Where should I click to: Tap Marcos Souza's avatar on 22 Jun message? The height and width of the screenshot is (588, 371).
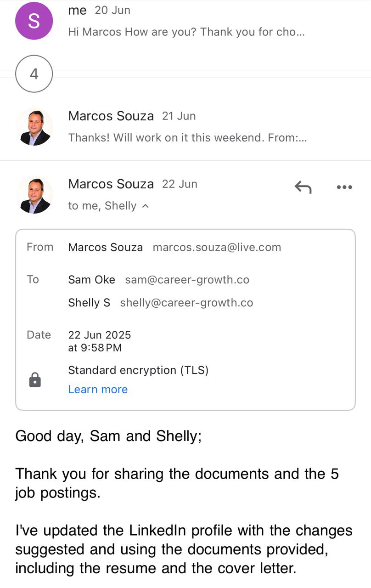point(34,195)
